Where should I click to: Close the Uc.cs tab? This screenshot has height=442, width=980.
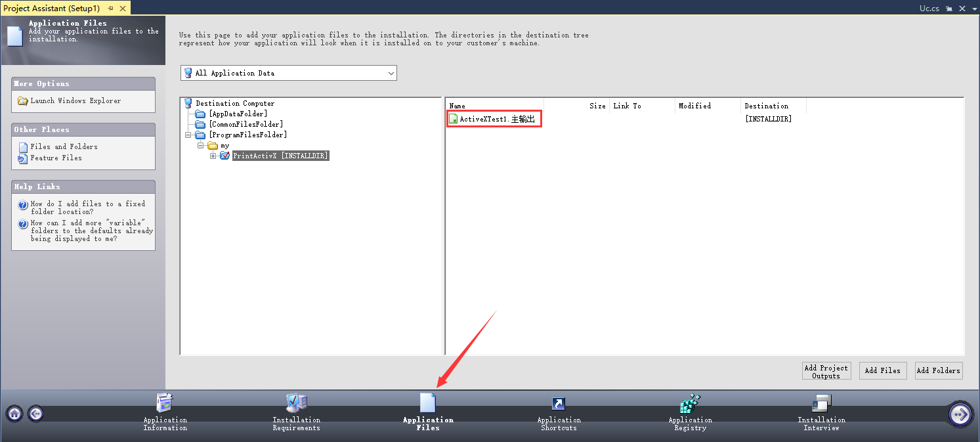[x=963, y=9]
